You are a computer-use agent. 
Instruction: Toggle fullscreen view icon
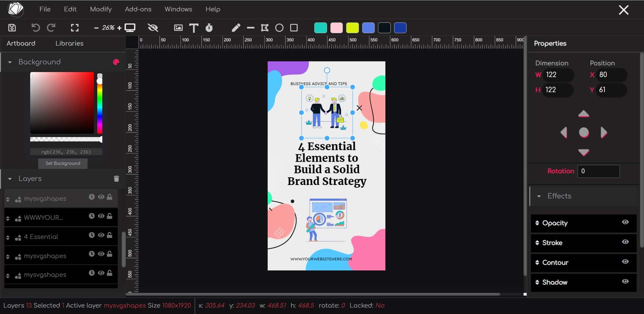click(74, 28)
